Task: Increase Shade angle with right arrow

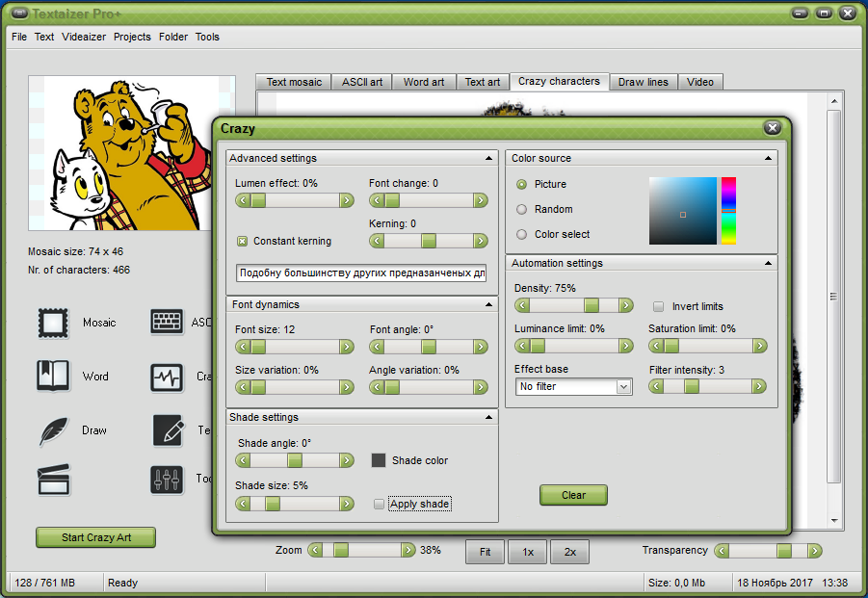Action: [x=347, y=460]
